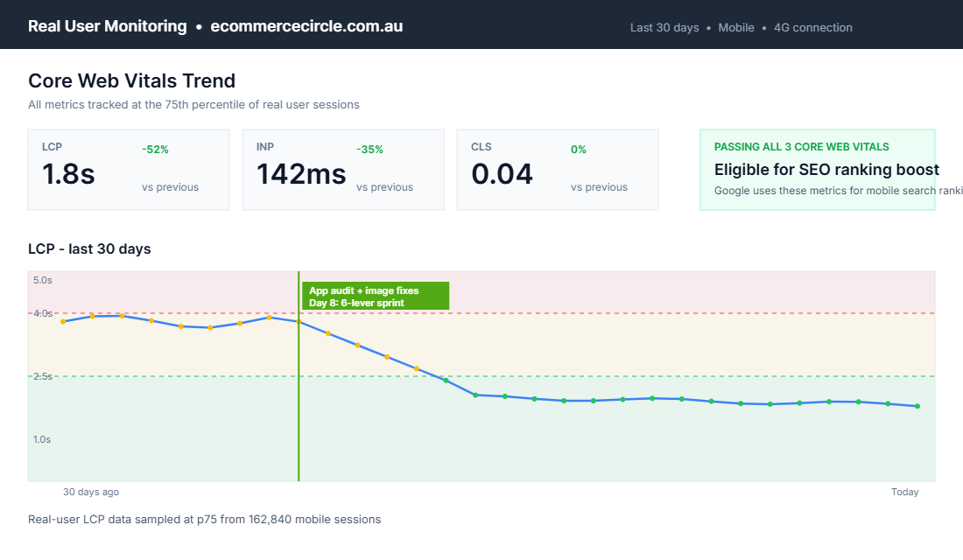Open the LCP 1.8s metric card
This screenshot has width=963, height=560.
[129, 170]
